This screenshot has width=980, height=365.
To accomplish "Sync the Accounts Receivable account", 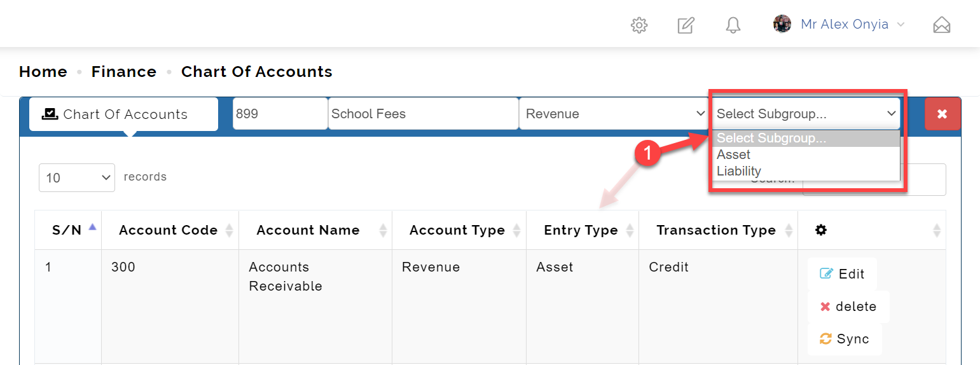I will (x=845, y=339).
